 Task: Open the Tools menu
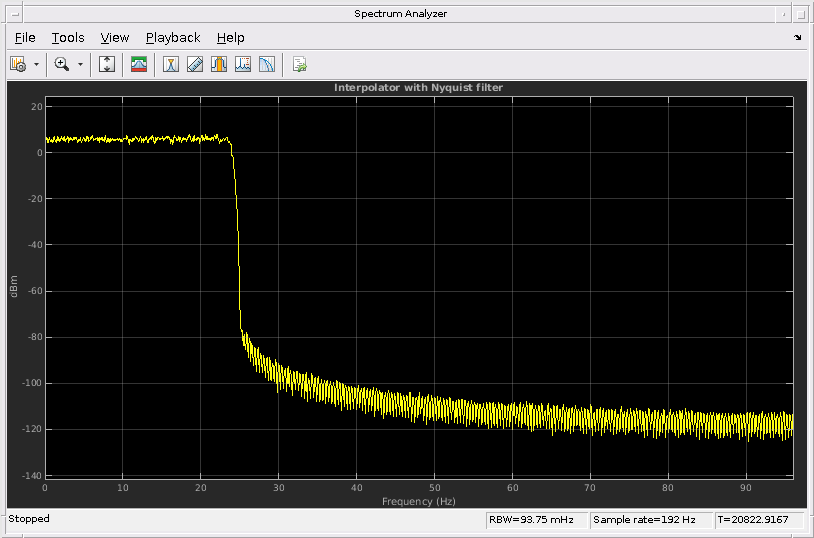(68, 37)
